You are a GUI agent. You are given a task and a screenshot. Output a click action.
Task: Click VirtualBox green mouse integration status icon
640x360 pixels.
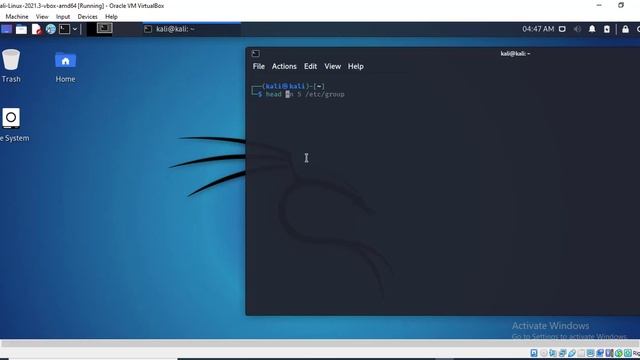(619, 353)
